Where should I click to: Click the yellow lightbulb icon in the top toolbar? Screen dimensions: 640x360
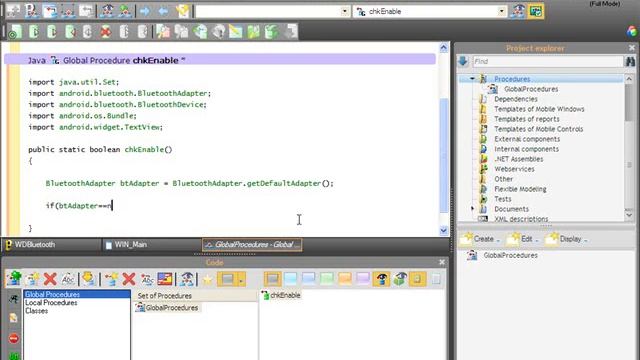[x=182, y=11]
